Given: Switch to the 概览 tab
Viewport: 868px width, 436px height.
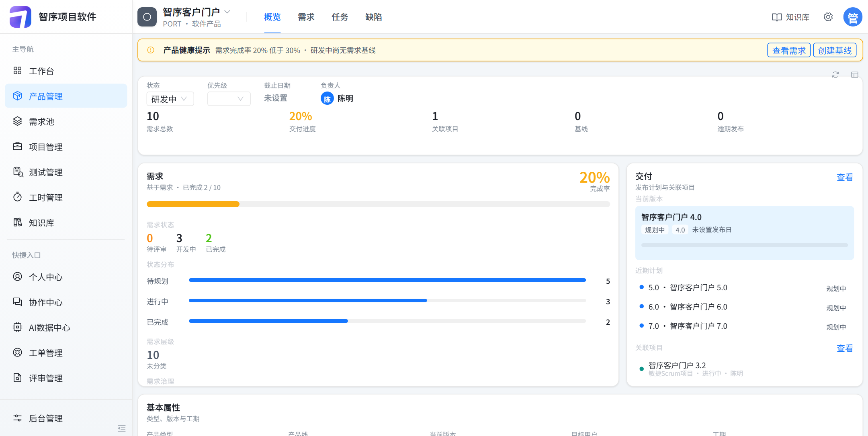Looking at the screenshot, I should tap(272, 17).
